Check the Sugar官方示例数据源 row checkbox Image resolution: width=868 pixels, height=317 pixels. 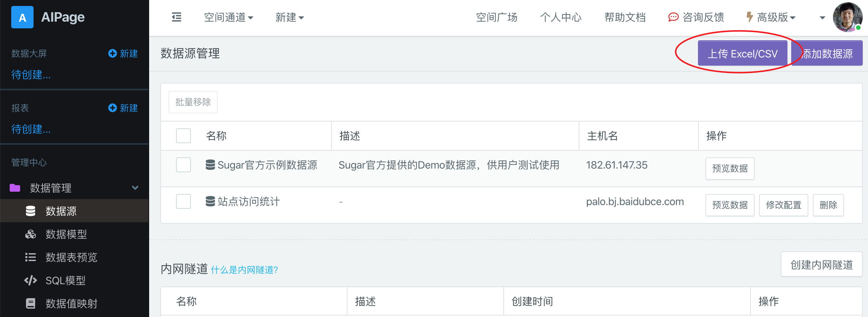click(183, 165)
